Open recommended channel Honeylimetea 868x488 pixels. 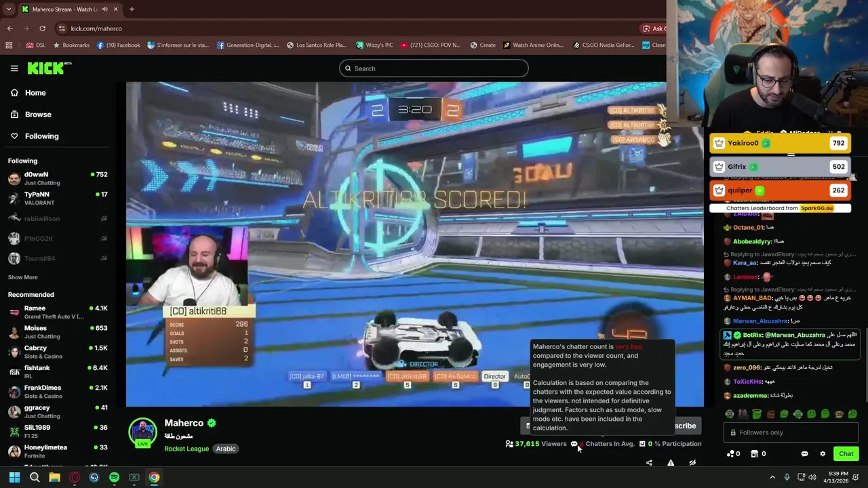tap(58, 451)
